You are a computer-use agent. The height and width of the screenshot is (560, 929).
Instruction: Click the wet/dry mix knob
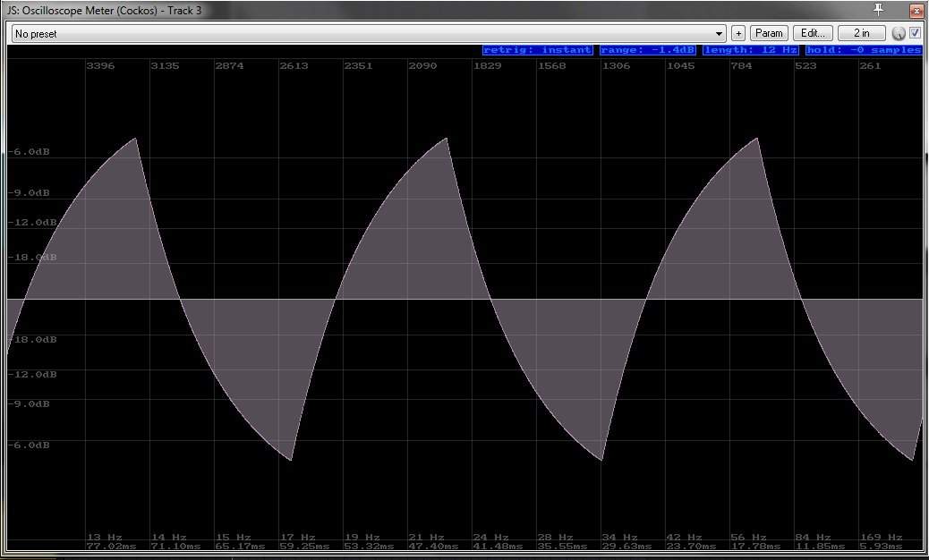(899, 33)
